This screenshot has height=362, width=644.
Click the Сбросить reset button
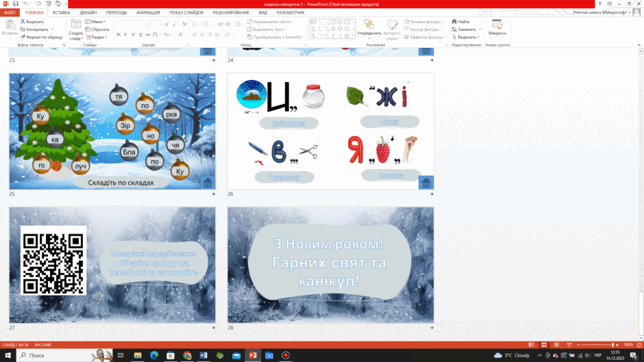tap(97, 29)
